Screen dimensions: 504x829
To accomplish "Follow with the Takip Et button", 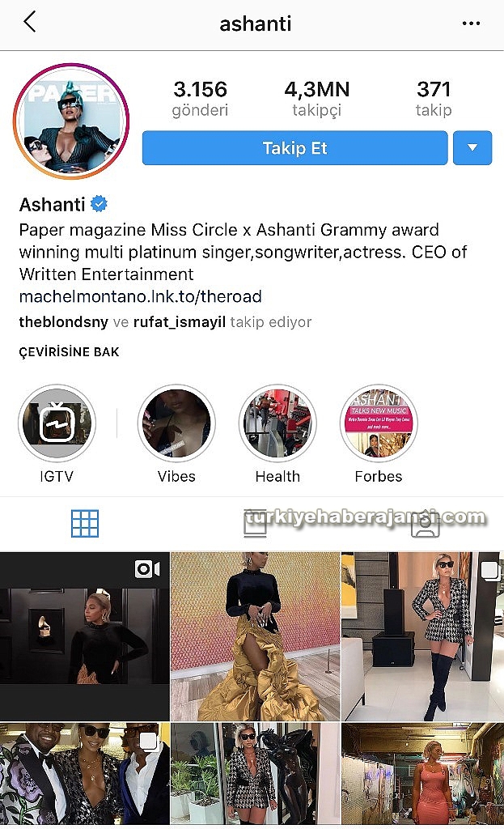I will pos(294,148).
